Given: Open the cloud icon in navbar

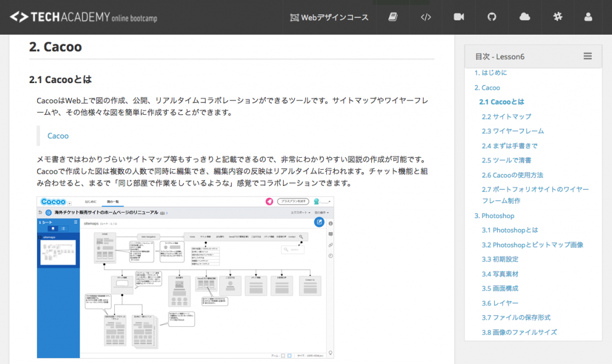Looking at the screenshot, I should [525, 17].
